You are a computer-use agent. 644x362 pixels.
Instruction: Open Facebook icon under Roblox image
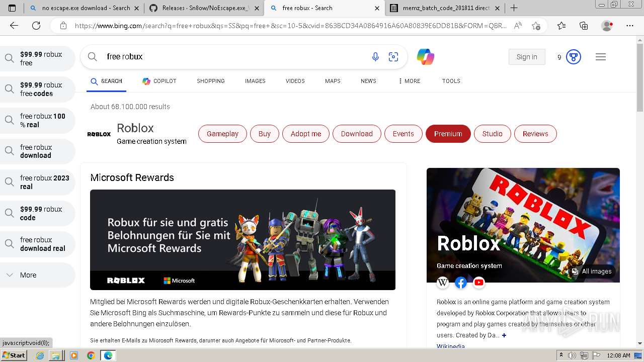click(x=461, y=283)
